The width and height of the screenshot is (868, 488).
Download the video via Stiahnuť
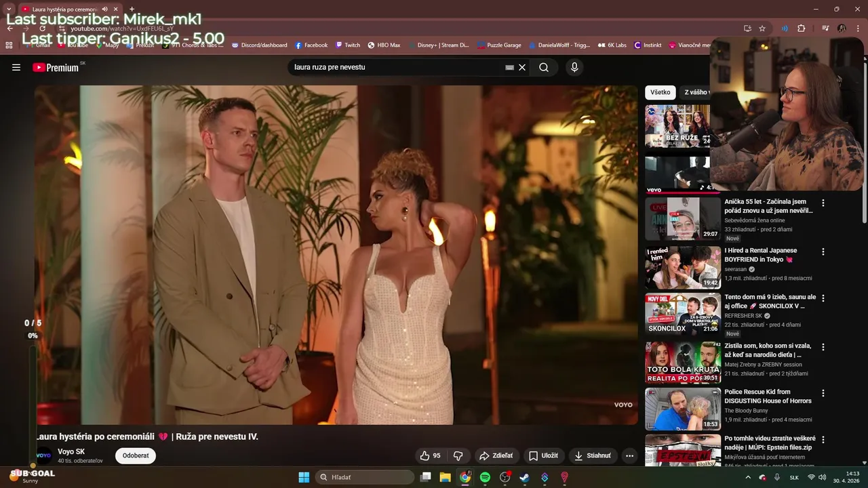coord(593,455)
